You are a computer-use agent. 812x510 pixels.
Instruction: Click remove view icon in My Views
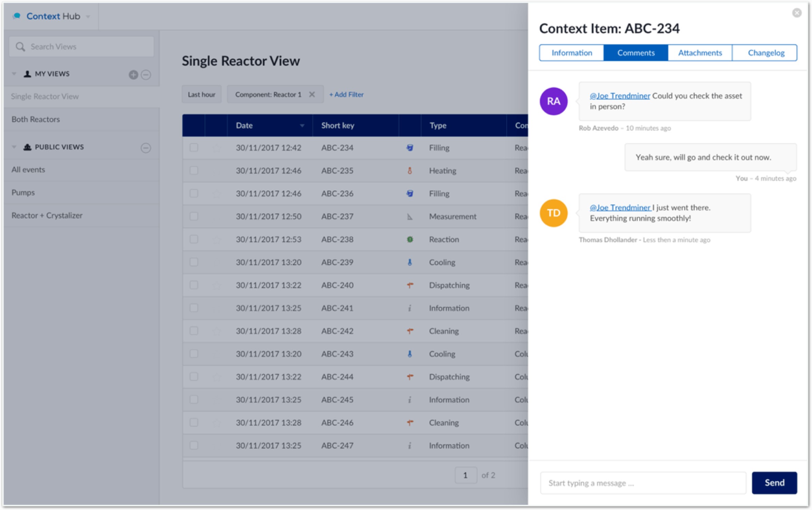pyautogui.click(x=146, y=74)
